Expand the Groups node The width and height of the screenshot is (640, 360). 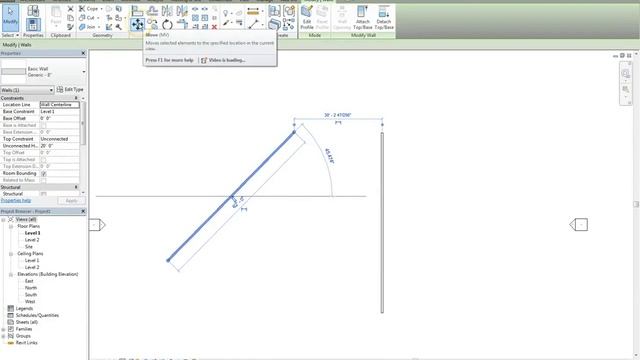point(4,336)
